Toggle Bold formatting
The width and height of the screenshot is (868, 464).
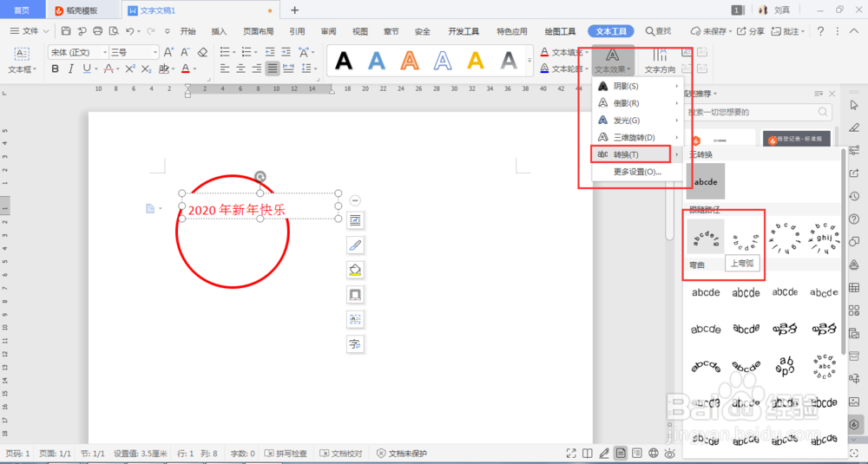tap(55, 69)
